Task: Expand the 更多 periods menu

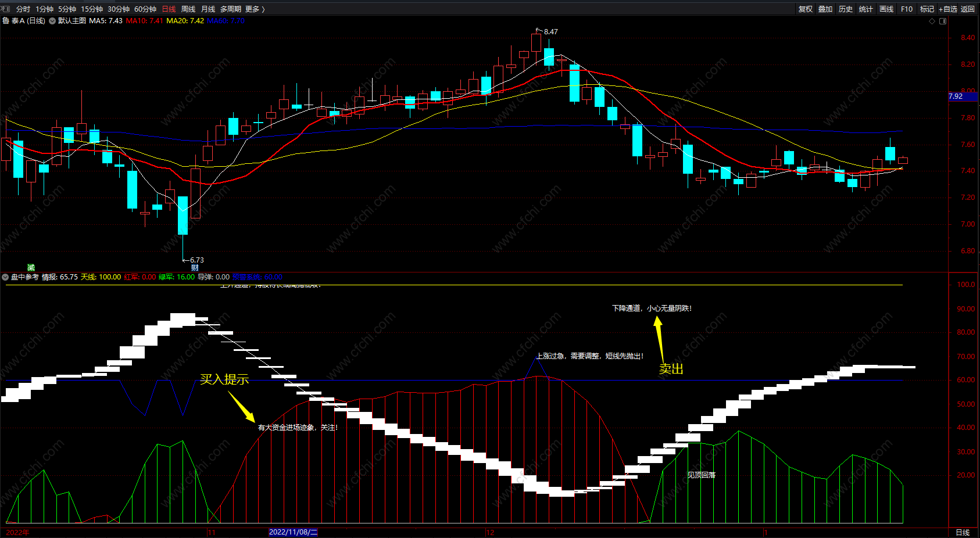Action: 255,9
